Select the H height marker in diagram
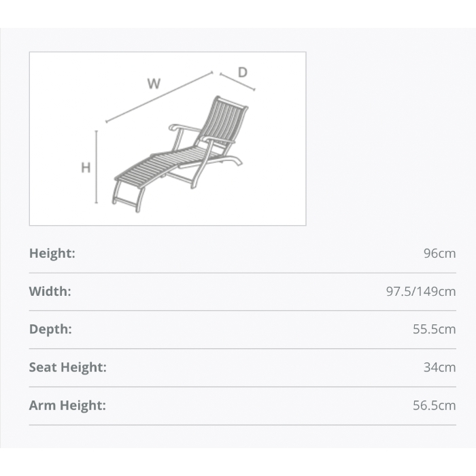 pyautogui.click(x=86, y=167)
